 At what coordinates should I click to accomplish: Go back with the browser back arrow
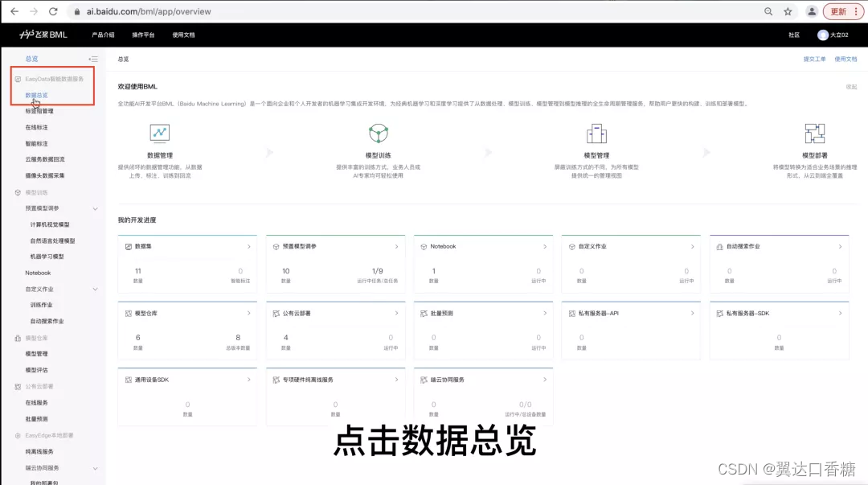(14, 11)
